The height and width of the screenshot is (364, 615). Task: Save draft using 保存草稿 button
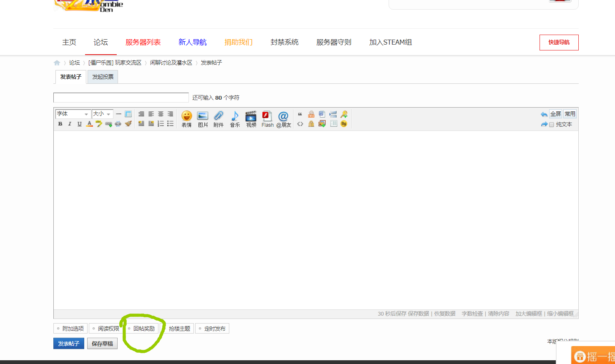click(102, 343)
